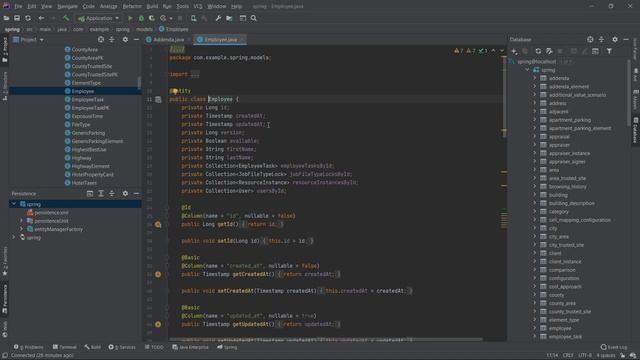
Task: Open the Refactor menu
Action: coord(132,7)
